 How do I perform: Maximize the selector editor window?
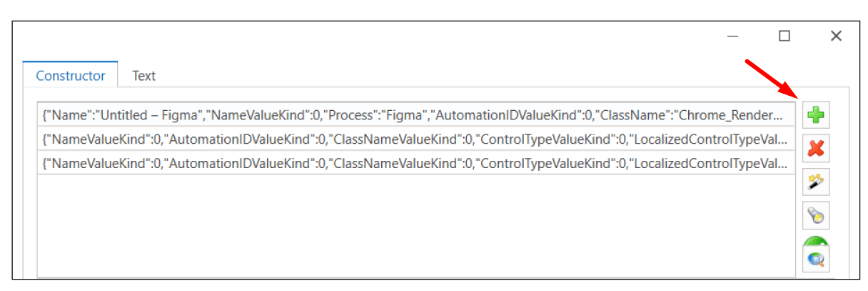coord(784,36)
